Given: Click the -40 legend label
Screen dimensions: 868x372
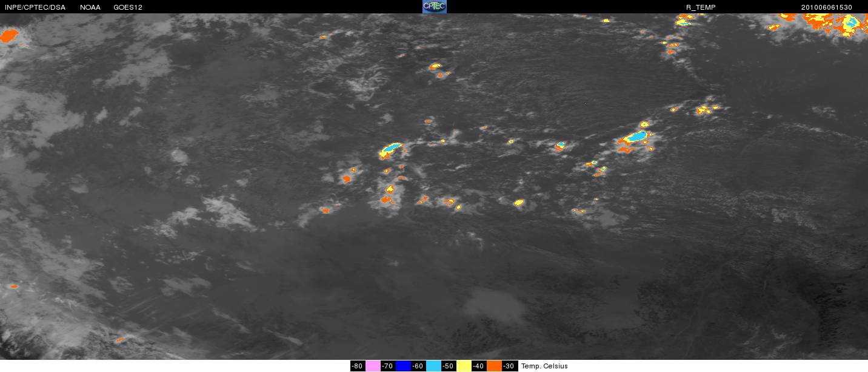Looking at the screenshot, I should (479, 366).
